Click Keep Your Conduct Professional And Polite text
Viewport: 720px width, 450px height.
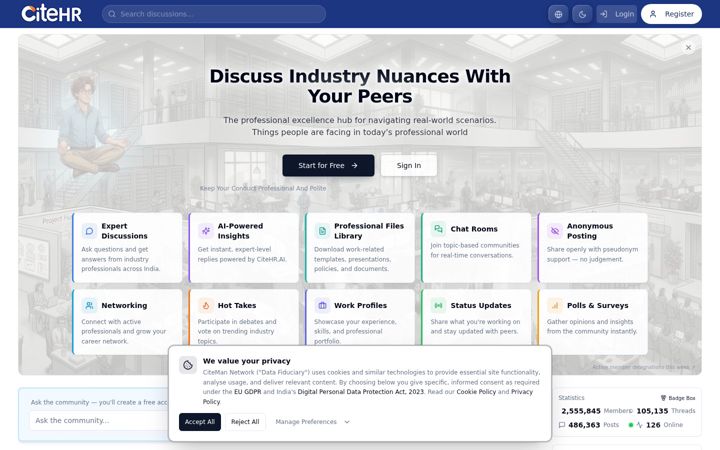tap(263, 188)
